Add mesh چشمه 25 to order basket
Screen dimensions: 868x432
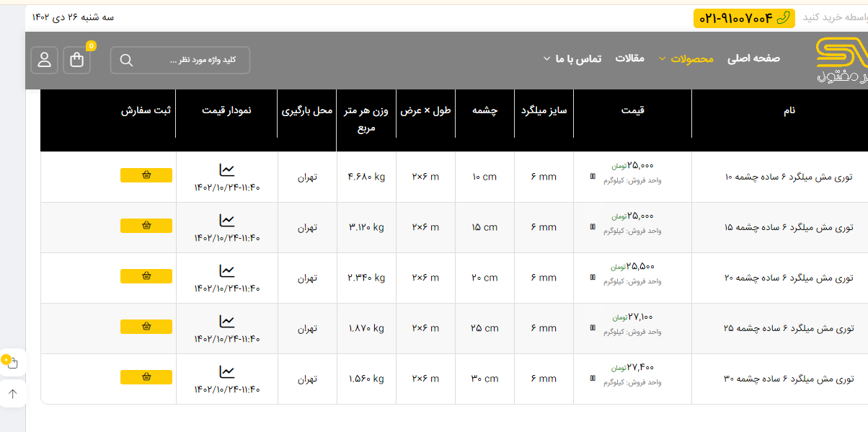146,327
